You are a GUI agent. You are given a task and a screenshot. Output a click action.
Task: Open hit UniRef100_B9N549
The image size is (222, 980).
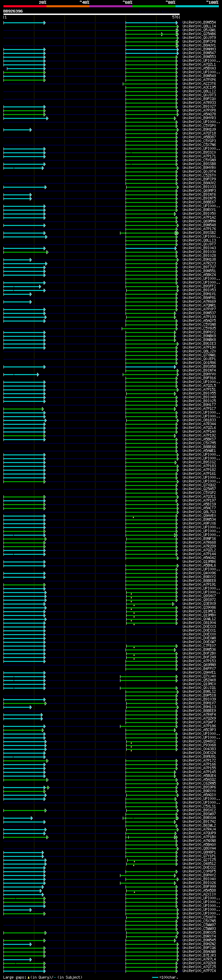[199, 76]
